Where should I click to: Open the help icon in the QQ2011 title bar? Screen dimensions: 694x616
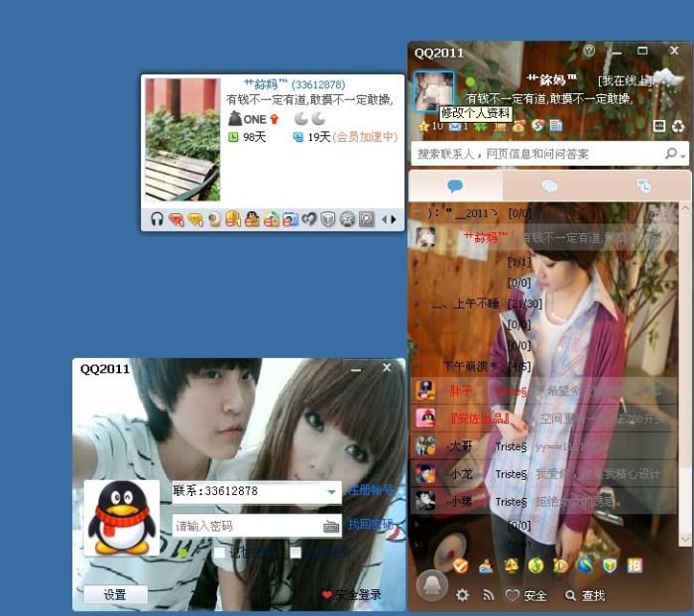click(589, 51)
